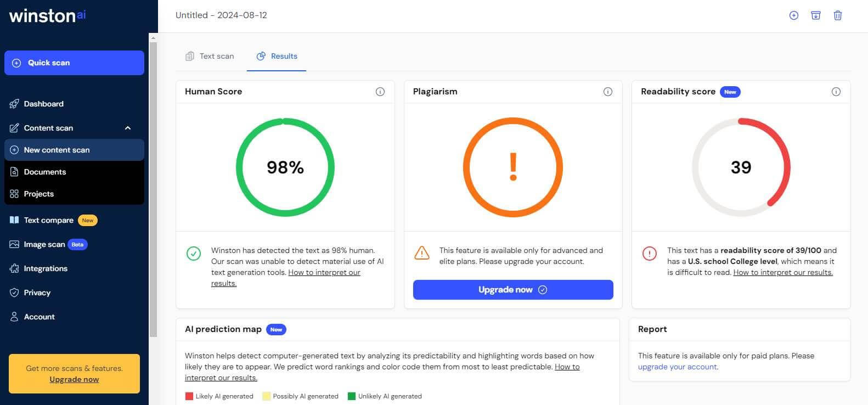Switch to the Text scan tab
The width and height of the screenshot is (868, 405).
point(210,56)
